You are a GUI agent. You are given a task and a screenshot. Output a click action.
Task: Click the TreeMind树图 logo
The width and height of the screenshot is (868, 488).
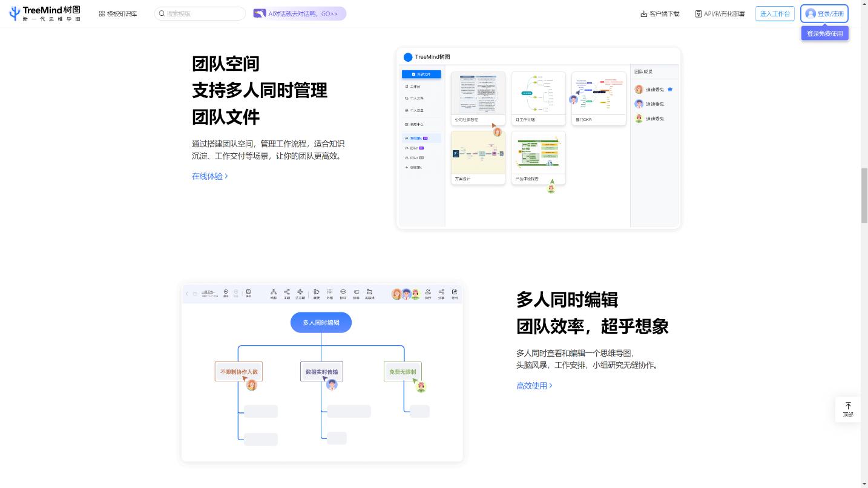45,13
